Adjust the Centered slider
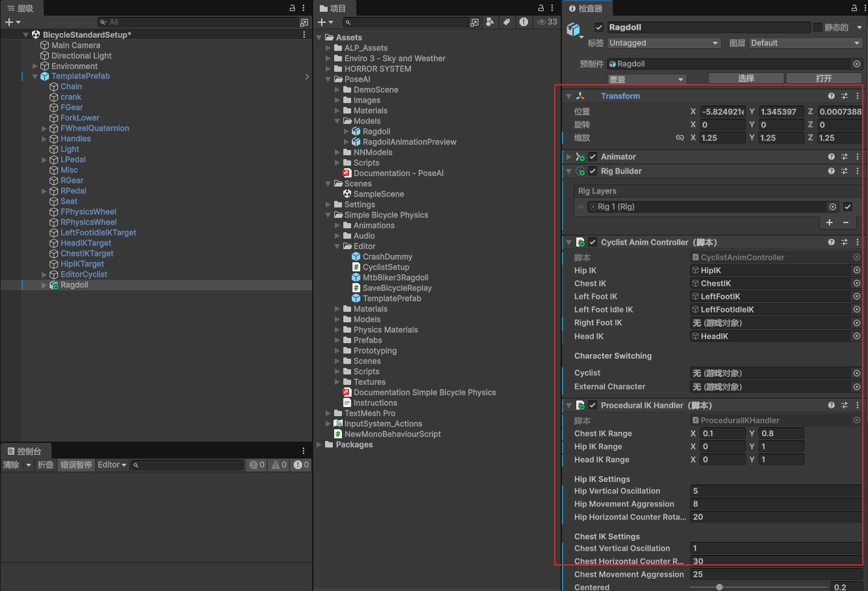Screen dimensions: 868x591 [x=758, y=587]
